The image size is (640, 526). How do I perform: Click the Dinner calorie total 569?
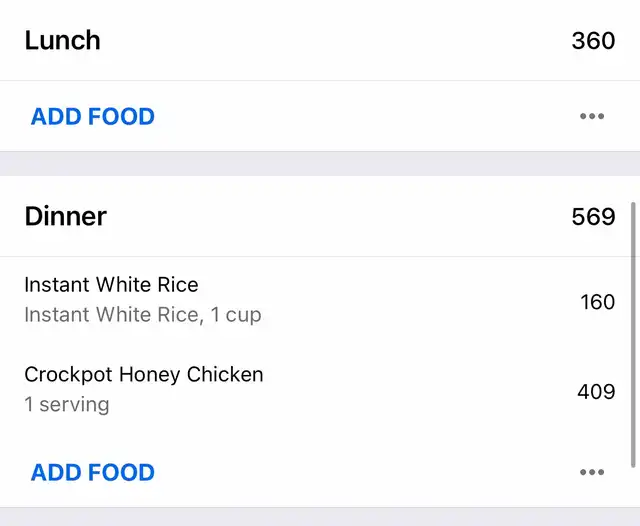tap(593, 216)
